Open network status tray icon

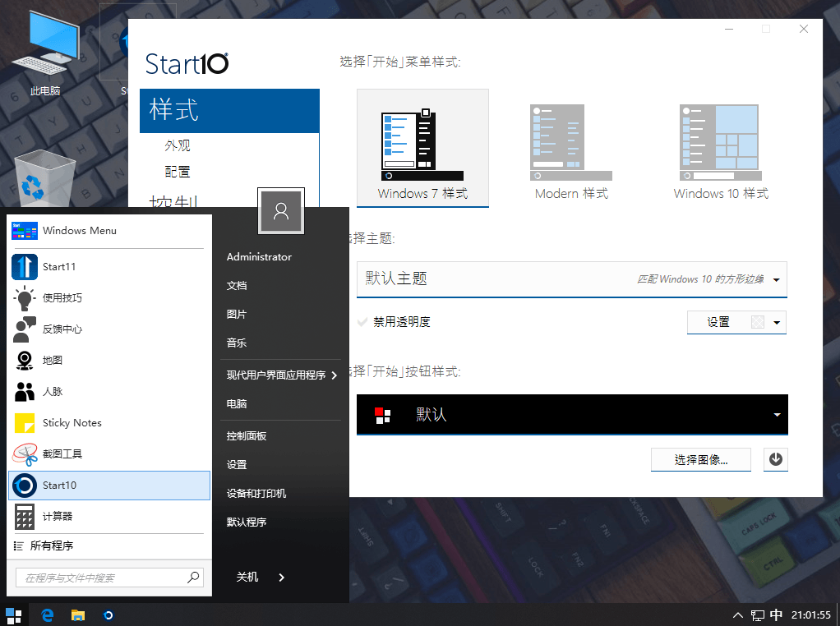click(758, 615)
